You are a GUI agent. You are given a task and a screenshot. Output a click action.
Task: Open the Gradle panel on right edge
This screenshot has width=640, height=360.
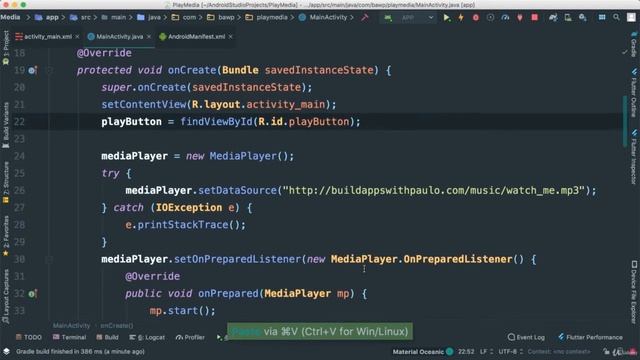pyautogui.click(x=633, y=45)
